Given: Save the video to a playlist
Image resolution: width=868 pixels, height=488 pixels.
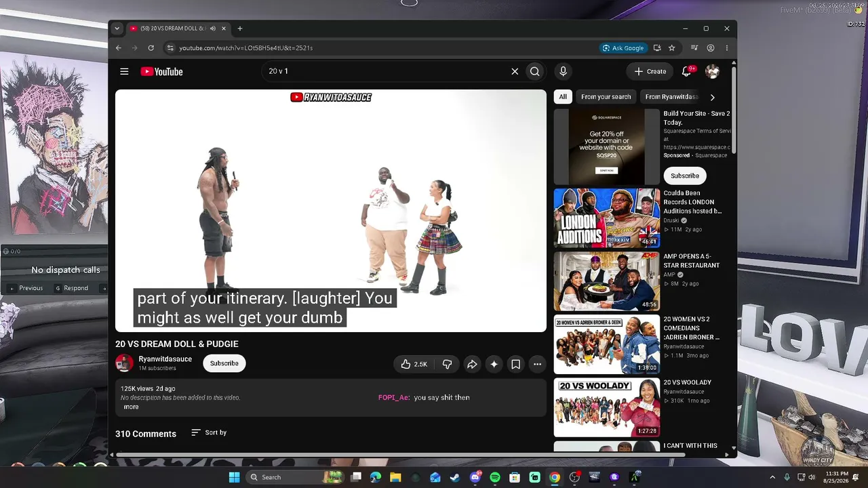Looking at the screenshot, I should coord(515,364).
